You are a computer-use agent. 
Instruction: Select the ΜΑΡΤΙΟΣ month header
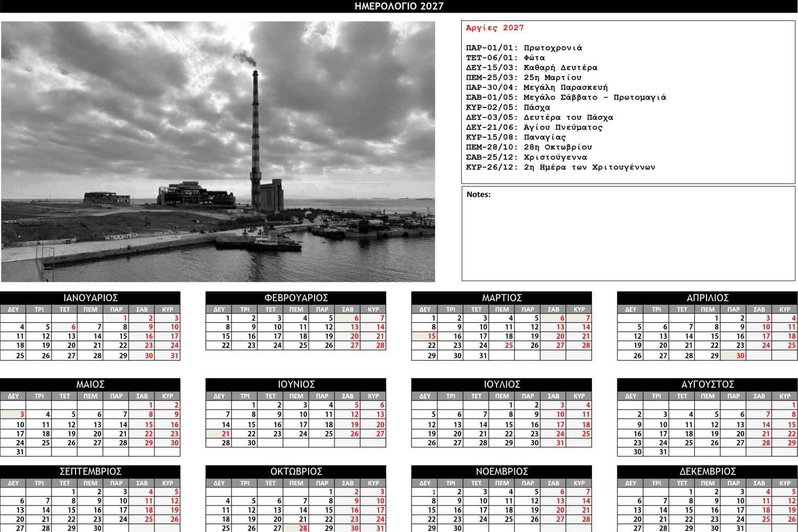[x=502, y=298]
